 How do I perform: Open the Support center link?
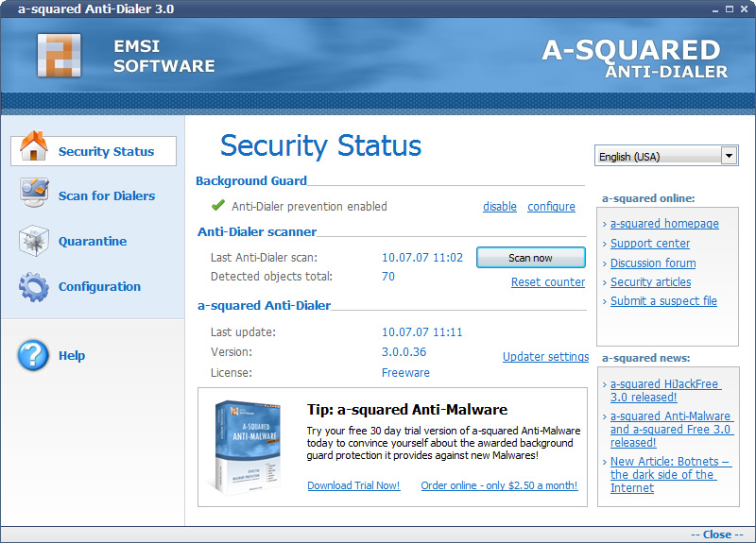click(x=650, y=244)
